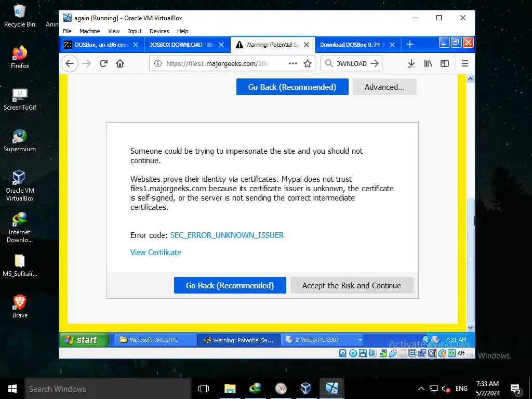Open the XP start menu

pos(85,340)
